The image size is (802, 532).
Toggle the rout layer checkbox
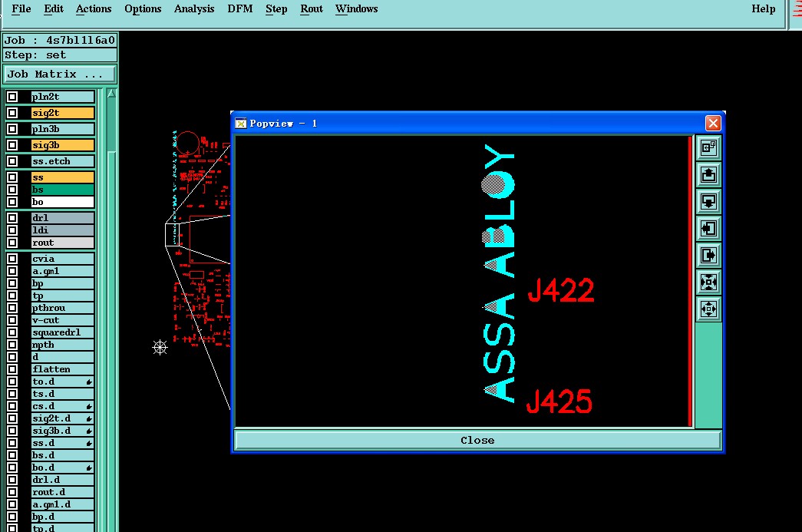12,243
